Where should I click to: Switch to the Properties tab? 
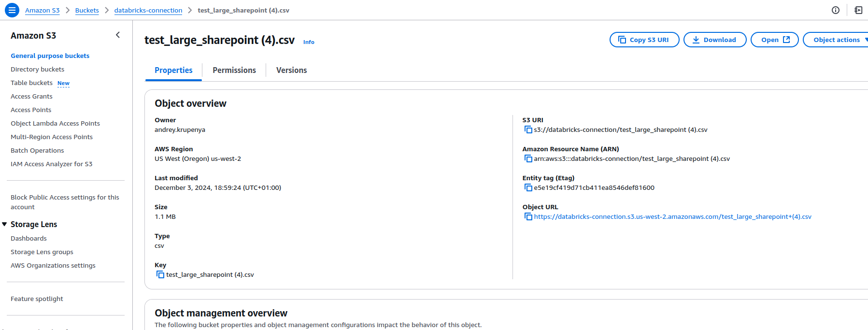coord(173,71)
